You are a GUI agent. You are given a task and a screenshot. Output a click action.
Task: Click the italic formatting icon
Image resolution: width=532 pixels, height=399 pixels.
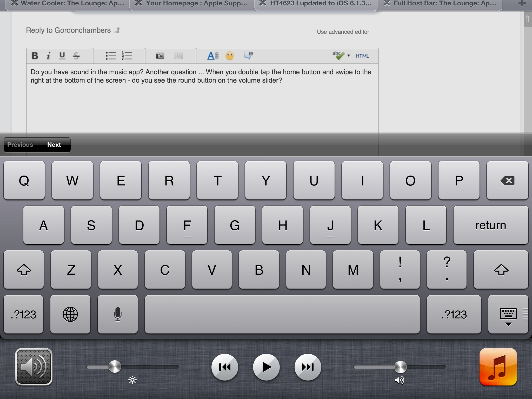click(48, 56)
